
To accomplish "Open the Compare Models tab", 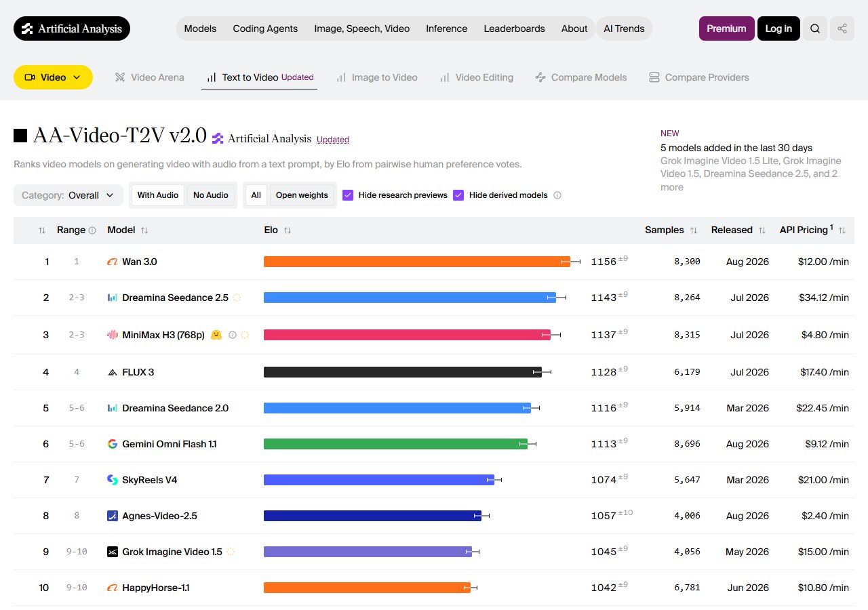I will point(580,77).
